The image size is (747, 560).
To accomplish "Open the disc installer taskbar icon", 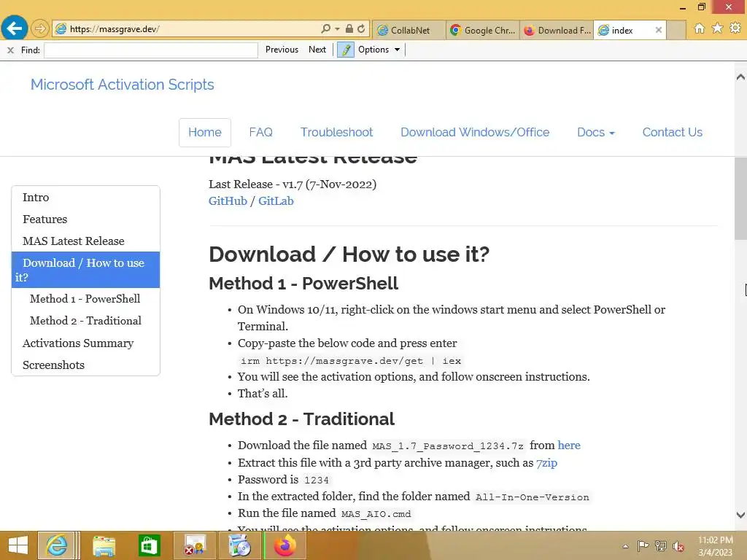I will click(x=239, y=545).
